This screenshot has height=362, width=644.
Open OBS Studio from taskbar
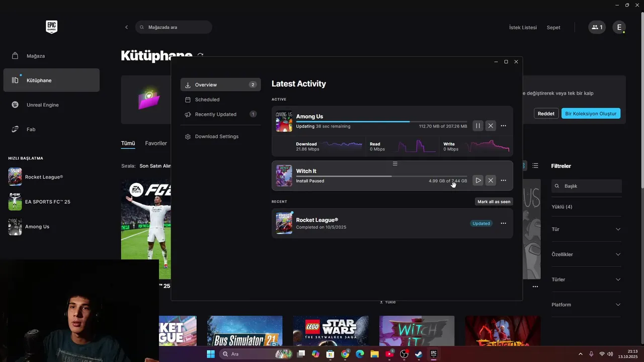404,354
